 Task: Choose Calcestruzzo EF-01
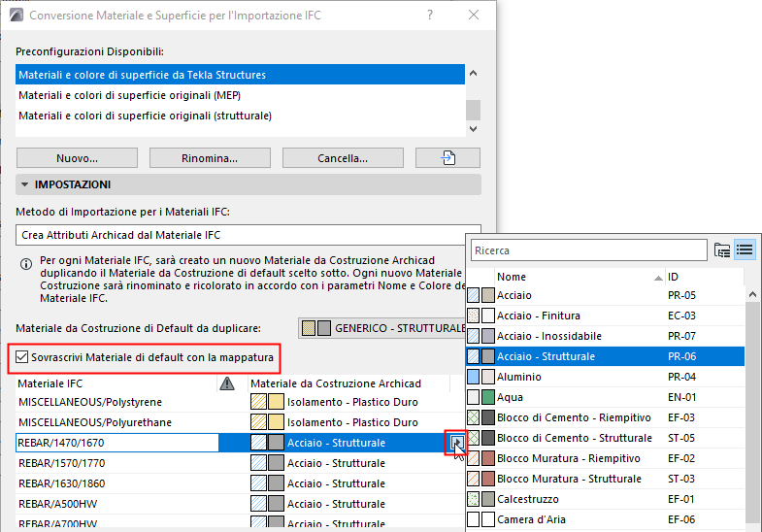point(605,499)
